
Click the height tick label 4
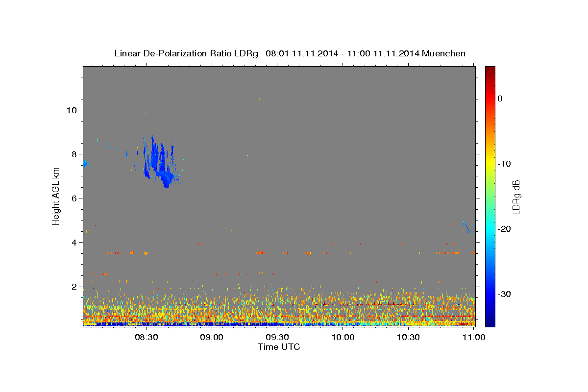coord(75,242)
